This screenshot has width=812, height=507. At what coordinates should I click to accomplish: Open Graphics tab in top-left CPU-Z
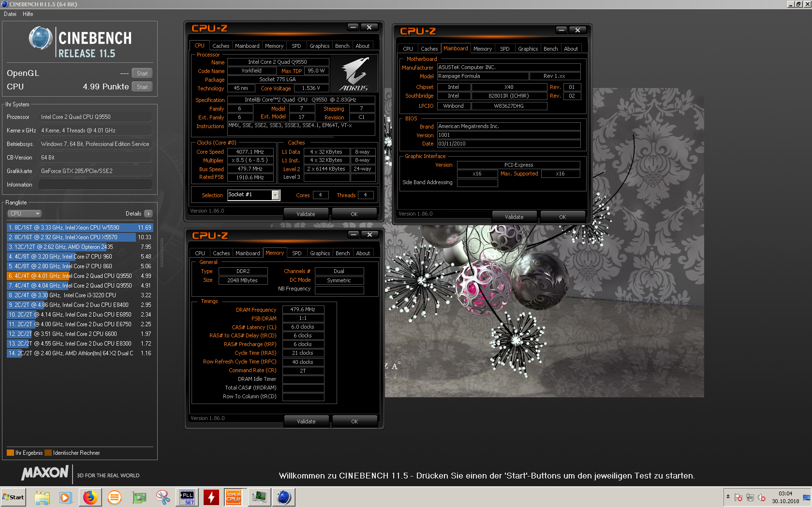coord(320,46)
